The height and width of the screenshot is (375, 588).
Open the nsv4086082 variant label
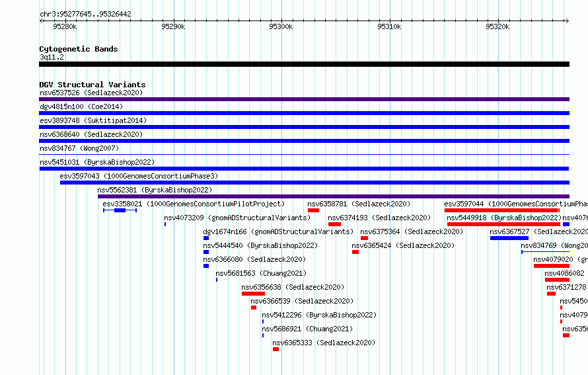564,273
